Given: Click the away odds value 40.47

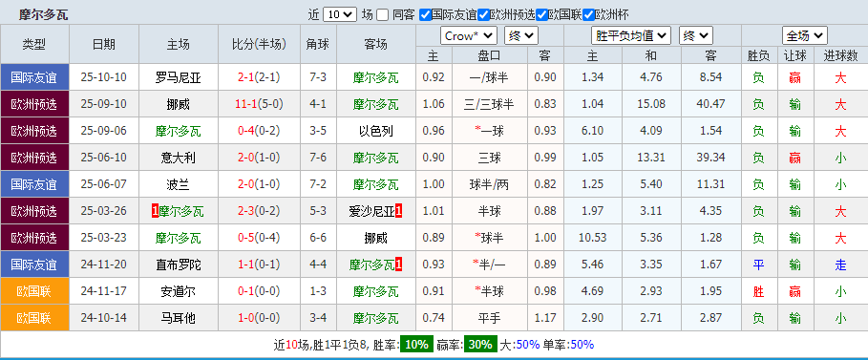Looking at the screenshot, I should [710, 104].
